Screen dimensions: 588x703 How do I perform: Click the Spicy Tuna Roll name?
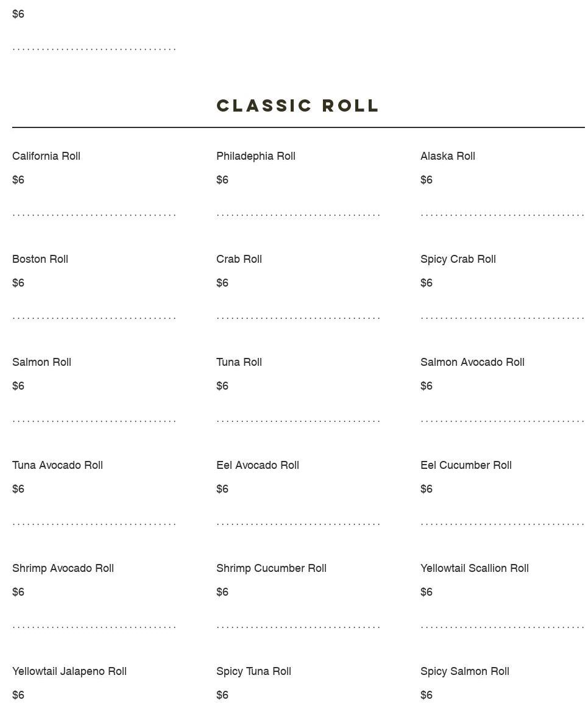tap(253, 671)
